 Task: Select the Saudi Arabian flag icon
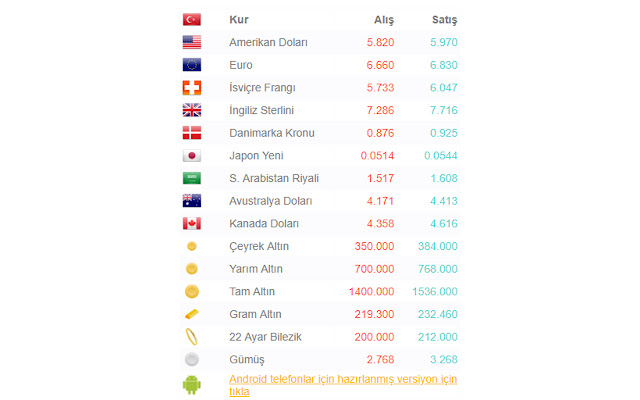pos(192,178)
